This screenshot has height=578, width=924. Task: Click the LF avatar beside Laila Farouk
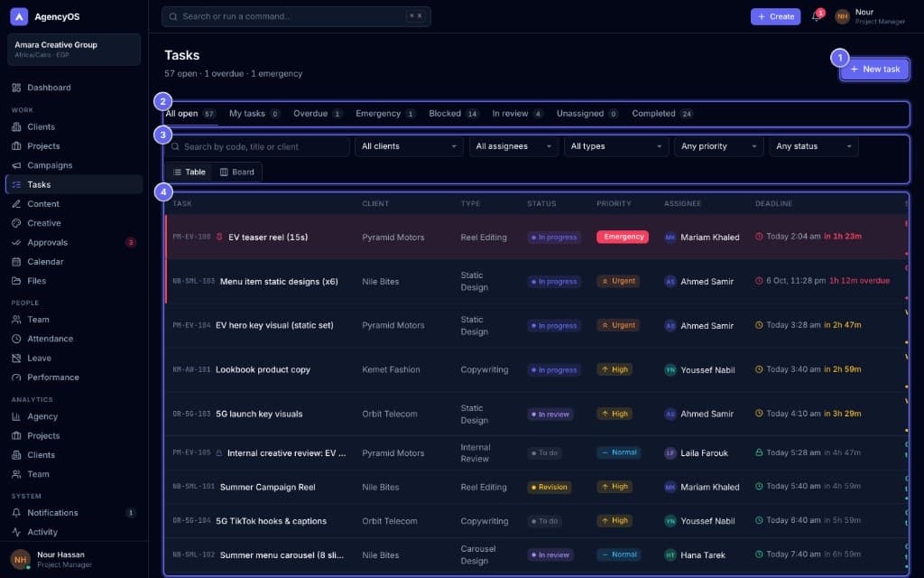pyautogui.click(x=670, y=453)
